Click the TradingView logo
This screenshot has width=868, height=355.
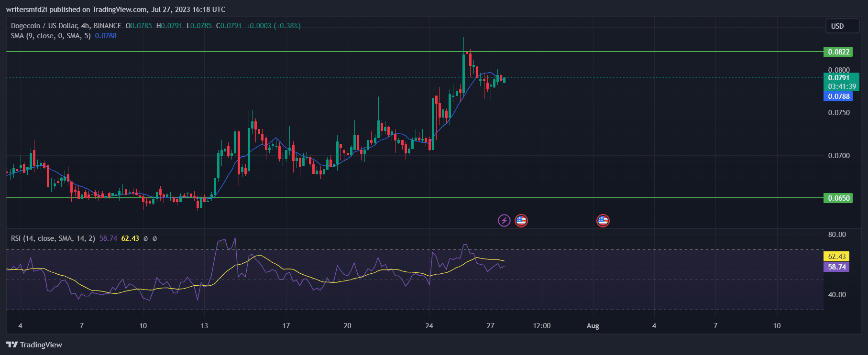pos(34,344)
